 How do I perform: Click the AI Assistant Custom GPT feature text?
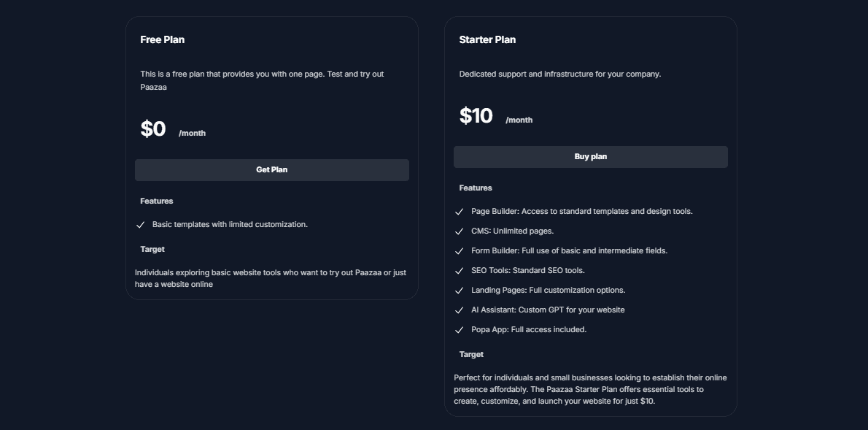point(548,310)
